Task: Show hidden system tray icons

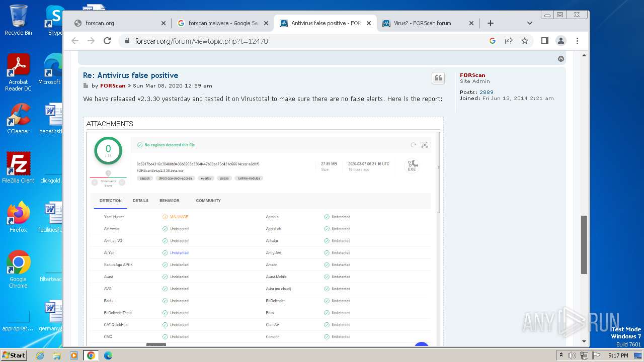Action: pos(561,355)
